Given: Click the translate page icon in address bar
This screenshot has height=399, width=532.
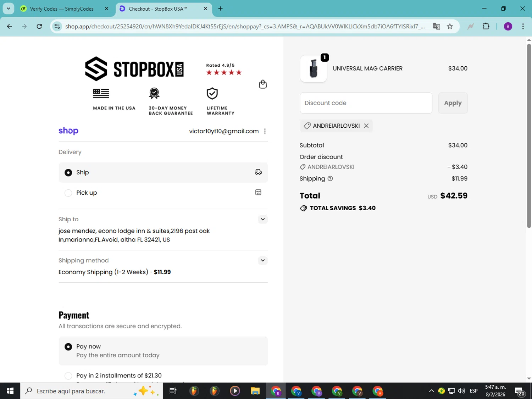Looking at the screenshot, I should [x=437, y=26].
